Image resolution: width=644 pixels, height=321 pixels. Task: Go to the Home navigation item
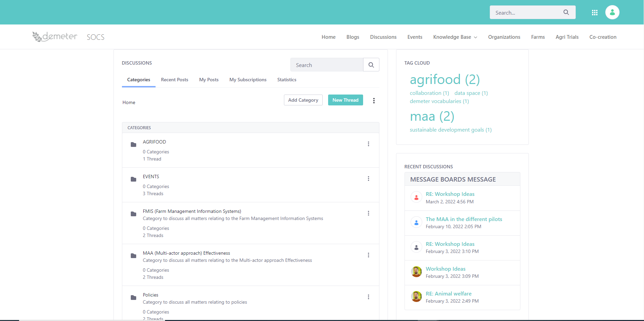pos(328,37)
